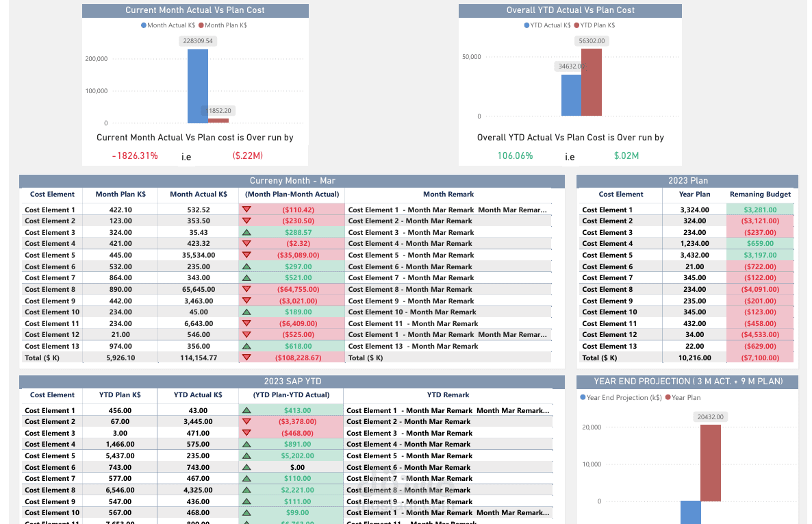Viewport: 812px width, 524px height.
Task: Click red down arrow beside ($230.50)
Action: tap(246, 221)
